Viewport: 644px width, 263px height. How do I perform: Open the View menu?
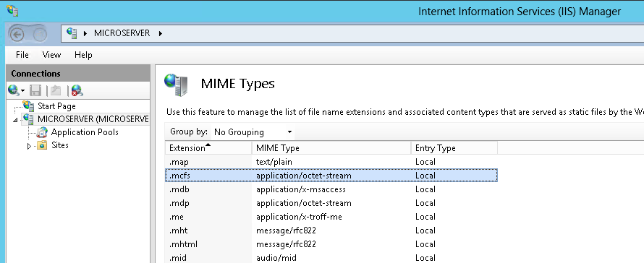(x=52, y=55)
